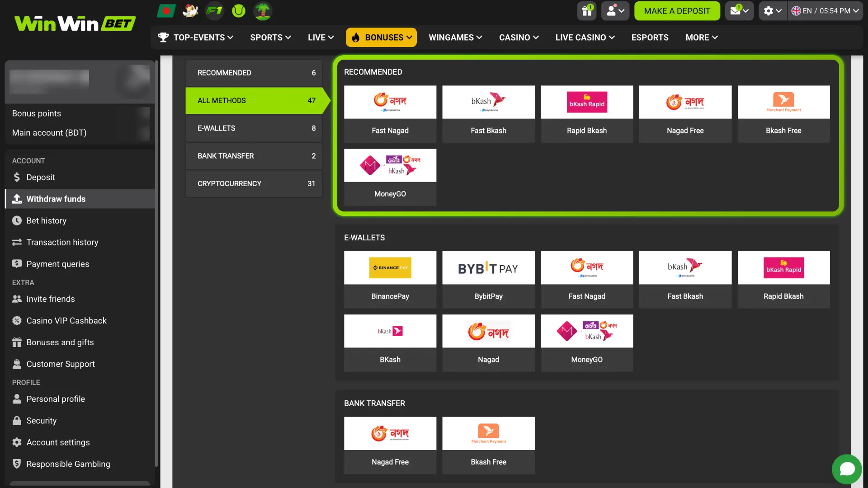Screen dimensions: 868x488
Task: Filter by Bank Transfer category
Action: (254, 156)
